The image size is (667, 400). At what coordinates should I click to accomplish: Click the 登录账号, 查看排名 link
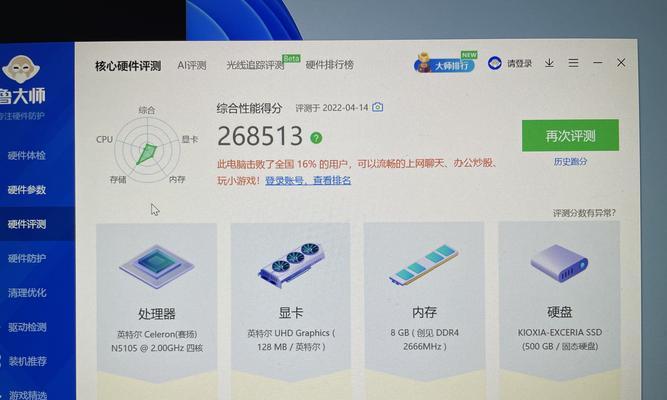308,180
